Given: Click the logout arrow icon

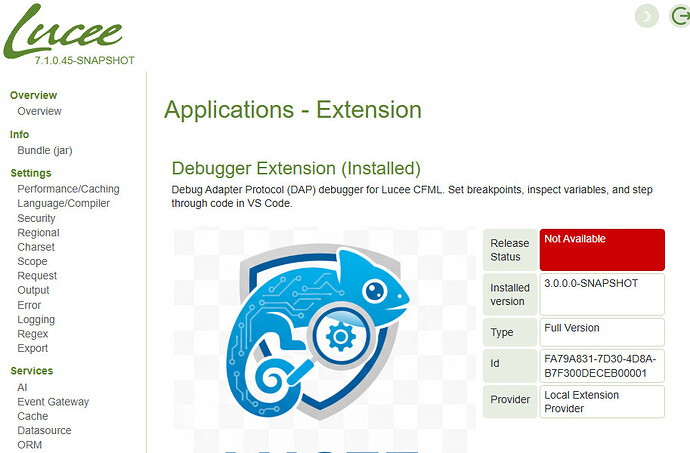Looking at the screenshot, I should click(680, 15).
